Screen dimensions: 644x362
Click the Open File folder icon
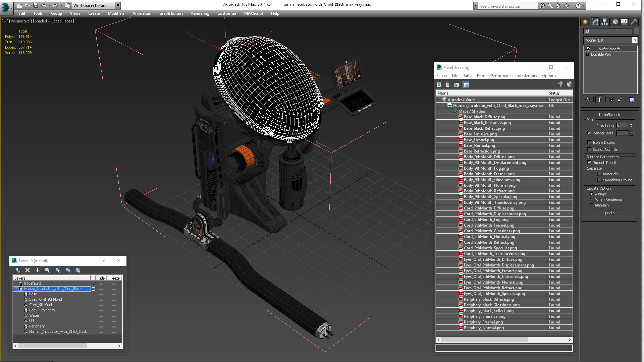pyautogui.click(x=27, y=5)
